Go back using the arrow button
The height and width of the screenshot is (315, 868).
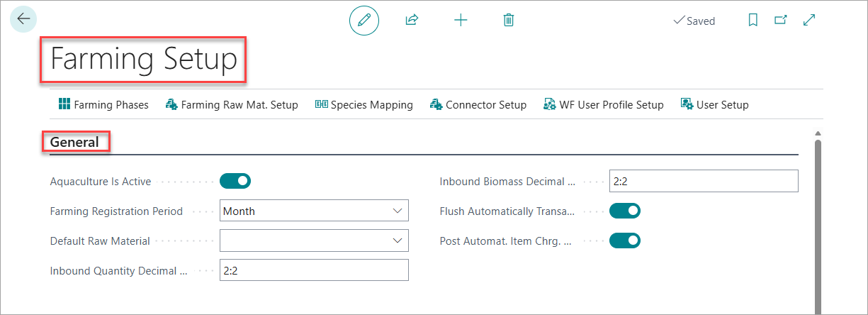[23, 19]
